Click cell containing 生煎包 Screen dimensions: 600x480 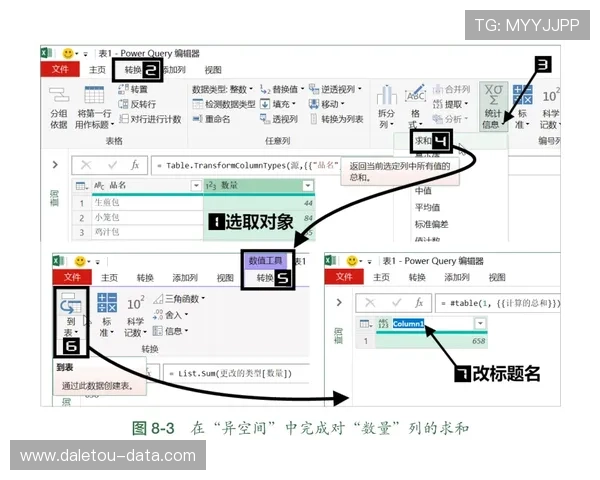coord(147,202)
